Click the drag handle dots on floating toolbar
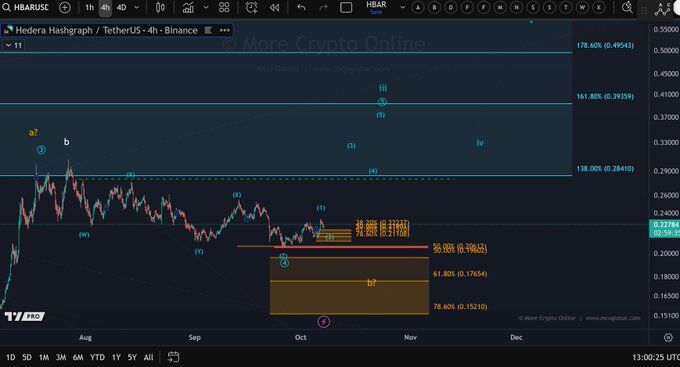This screenshot has width=680, height=367. click(x=644, y=10)
